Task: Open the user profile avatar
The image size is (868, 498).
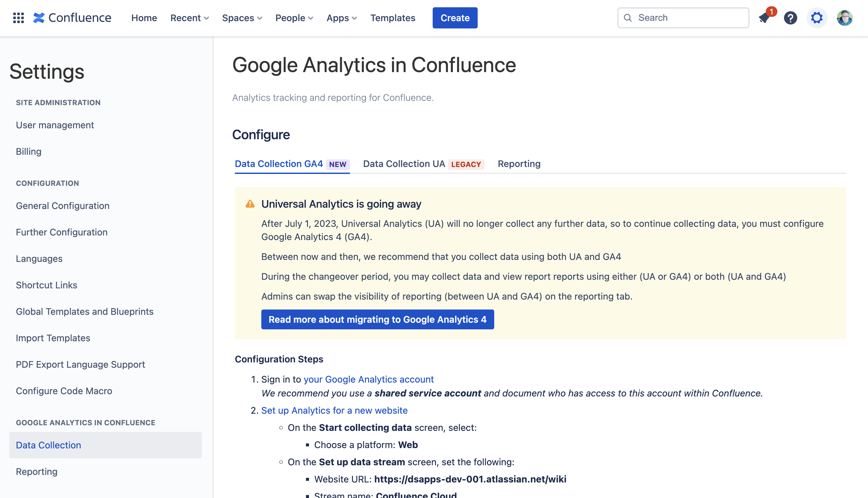Action: tap(845, 18)
